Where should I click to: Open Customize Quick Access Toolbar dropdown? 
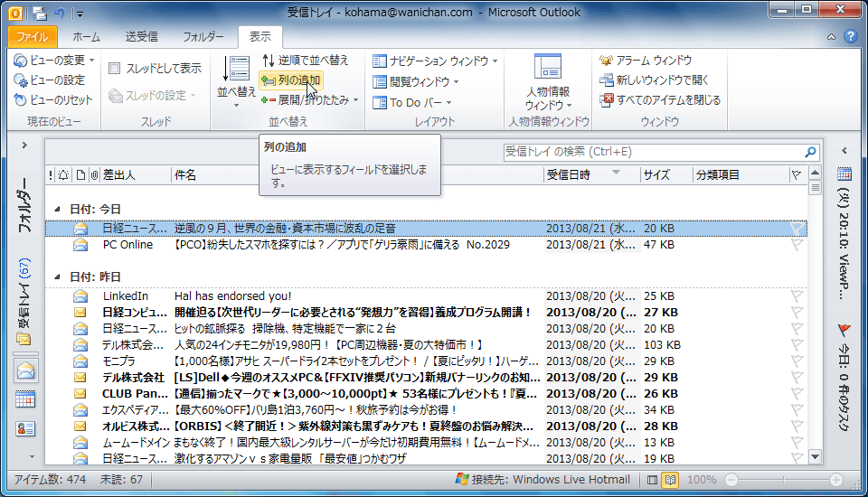80,14
